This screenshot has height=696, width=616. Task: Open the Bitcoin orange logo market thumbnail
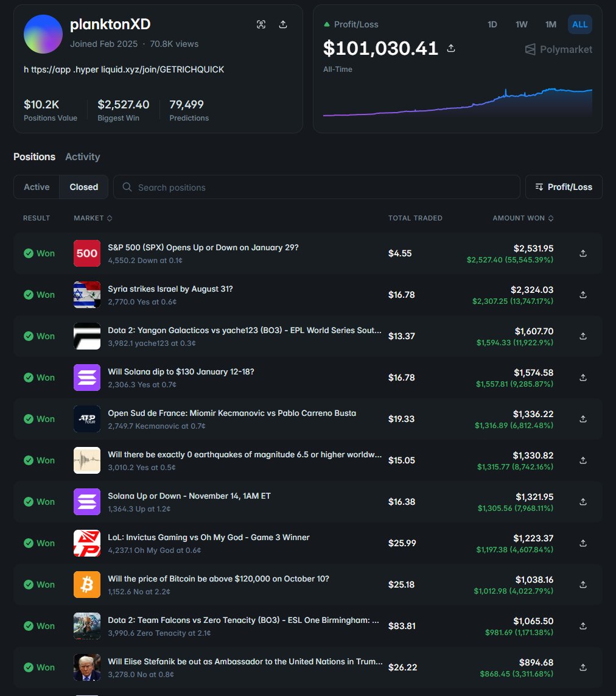tap(87, 585)
